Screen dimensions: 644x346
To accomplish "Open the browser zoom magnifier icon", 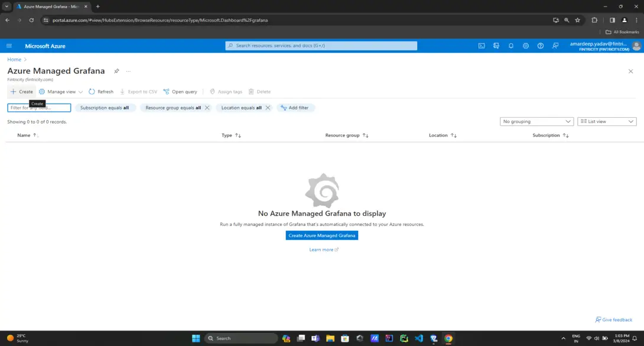I will point(567,20).
